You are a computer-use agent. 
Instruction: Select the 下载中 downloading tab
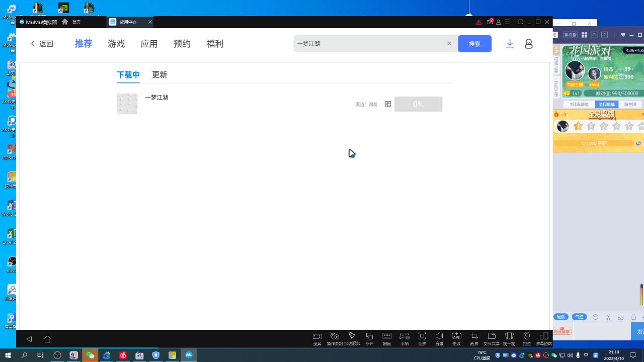pos(128,75)
